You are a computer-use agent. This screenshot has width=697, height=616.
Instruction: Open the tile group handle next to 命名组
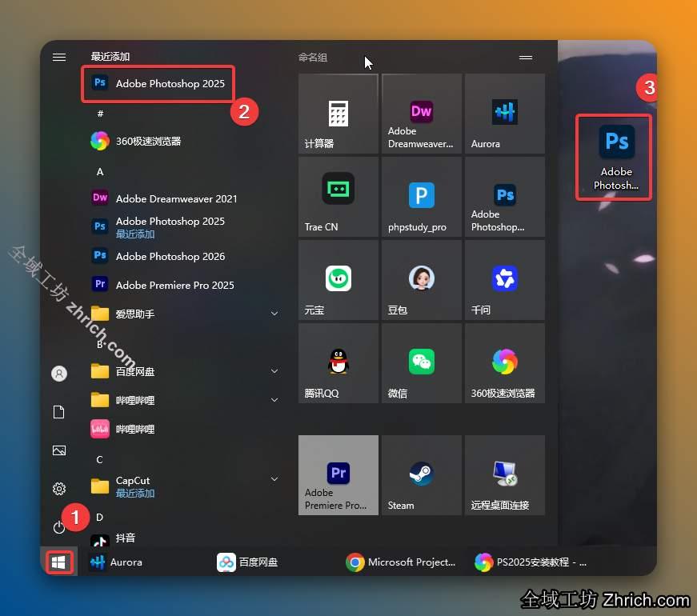coord(526,58)
